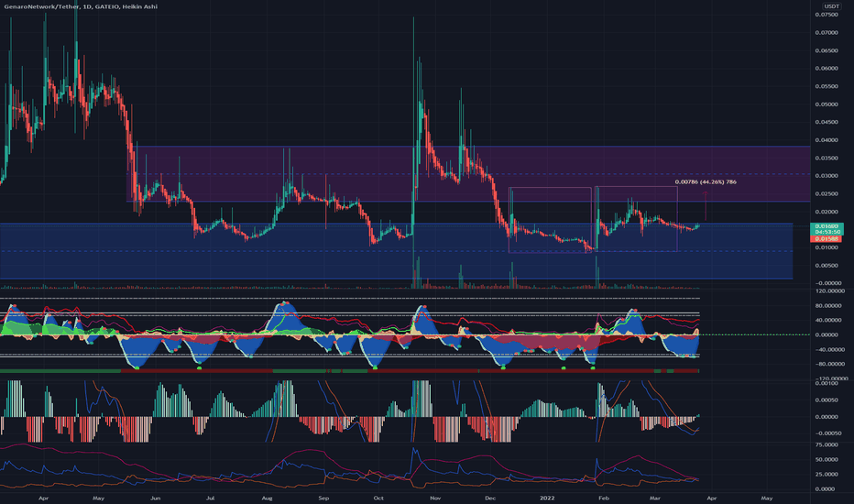Click the 120.00000 oscillator scale label
854x504 pixels.
click(x=829, y=291)
